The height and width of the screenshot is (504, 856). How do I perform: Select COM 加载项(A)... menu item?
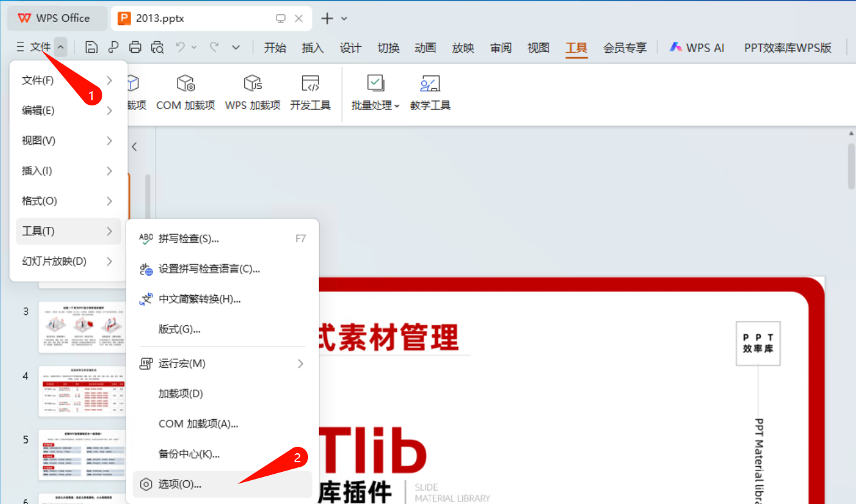click(x=222, y=424)
